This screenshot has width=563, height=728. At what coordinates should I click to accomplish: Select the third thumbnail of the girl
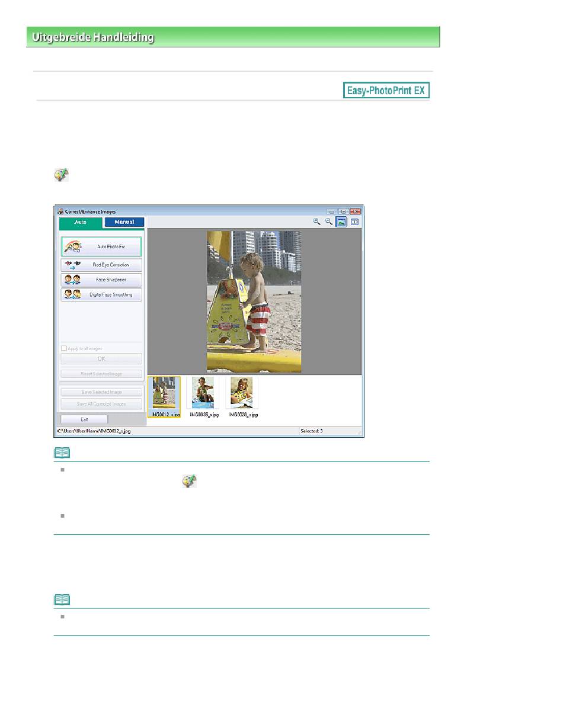point(241,393)
